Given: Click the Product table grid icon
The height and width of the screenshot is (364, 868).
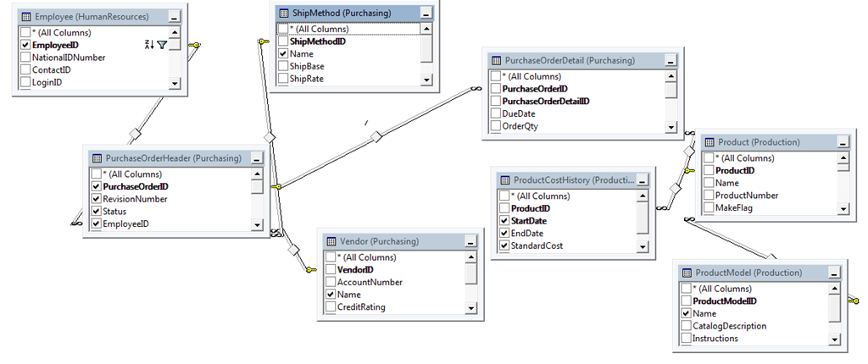Looking at the screenshot, I should pyautogui.click(x=709, y=142).
